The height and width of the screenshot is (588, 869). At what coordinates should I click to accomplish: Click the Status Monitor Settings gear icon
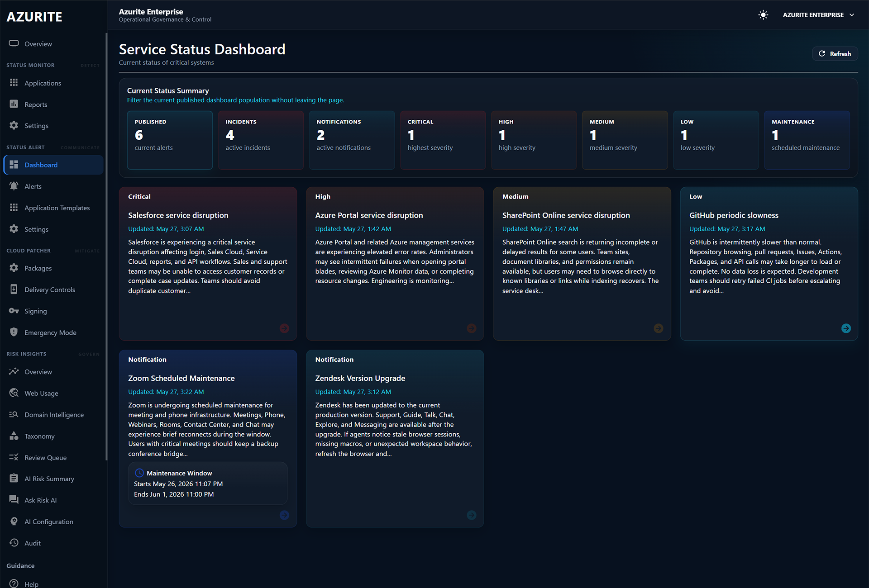point(14,125)
